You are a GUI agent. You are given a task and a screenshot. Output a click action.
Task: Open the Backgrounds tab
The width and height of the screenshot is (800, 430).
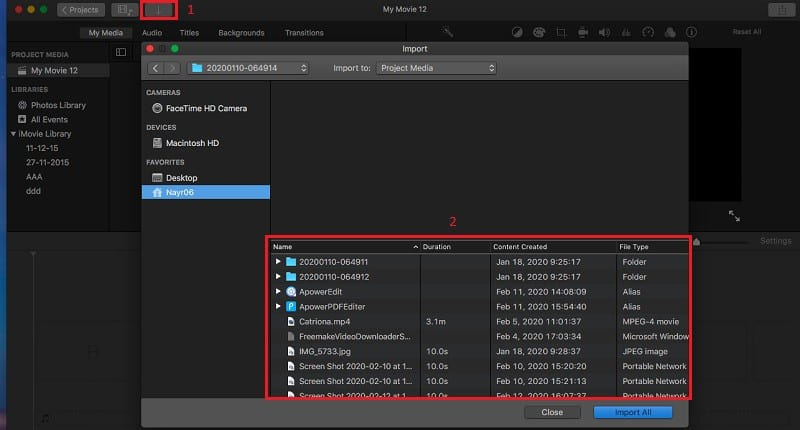pyautogui.click(x=241, y=33)
